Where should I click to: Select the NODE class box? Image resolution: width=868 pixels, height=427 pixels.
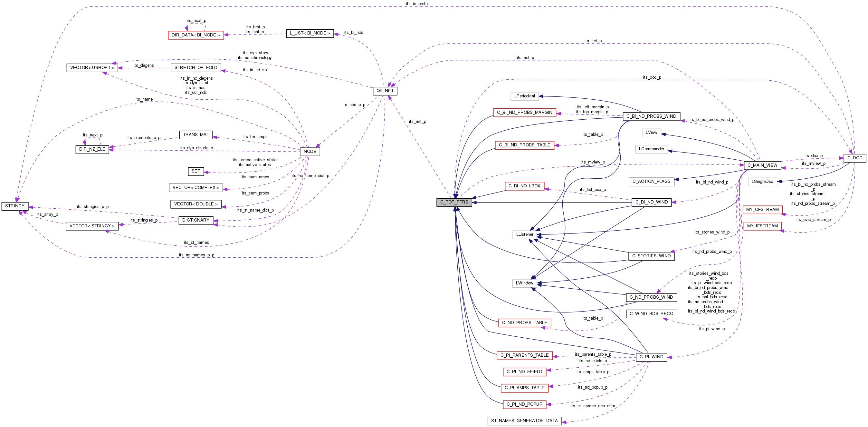click(310, 152)
